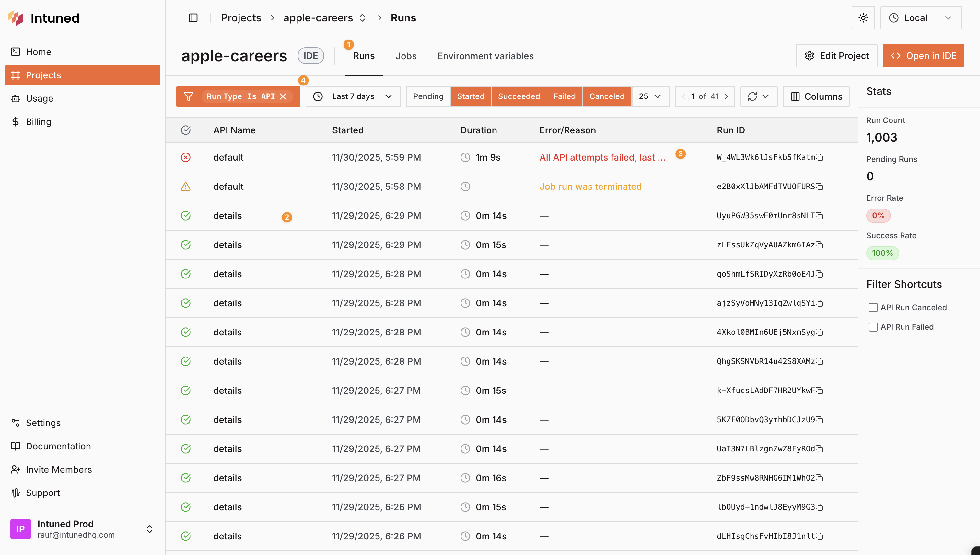The height and width of the screenshot is (555, 980).
Task: Open the Environment variables tab
Action: 485,56
